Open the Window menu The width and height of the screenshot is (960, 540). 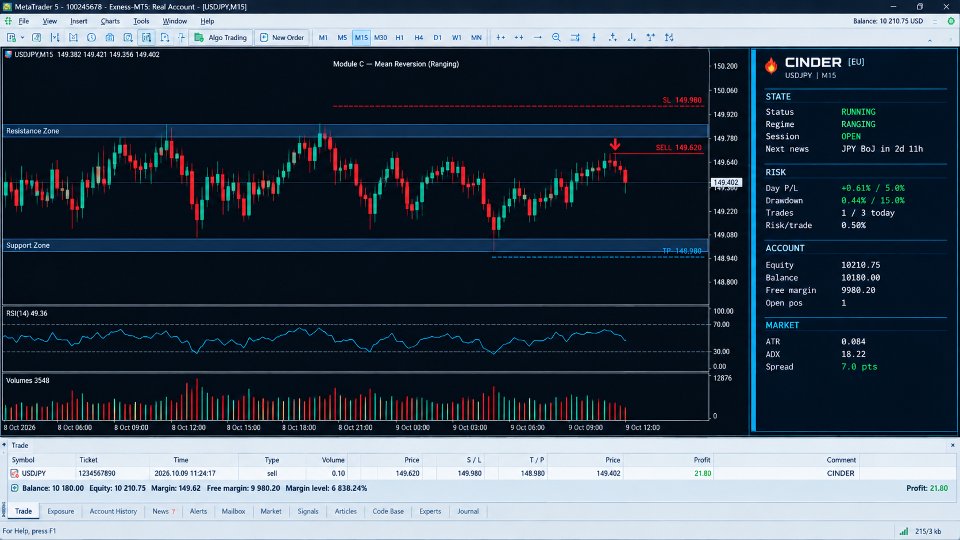(174, 21)
